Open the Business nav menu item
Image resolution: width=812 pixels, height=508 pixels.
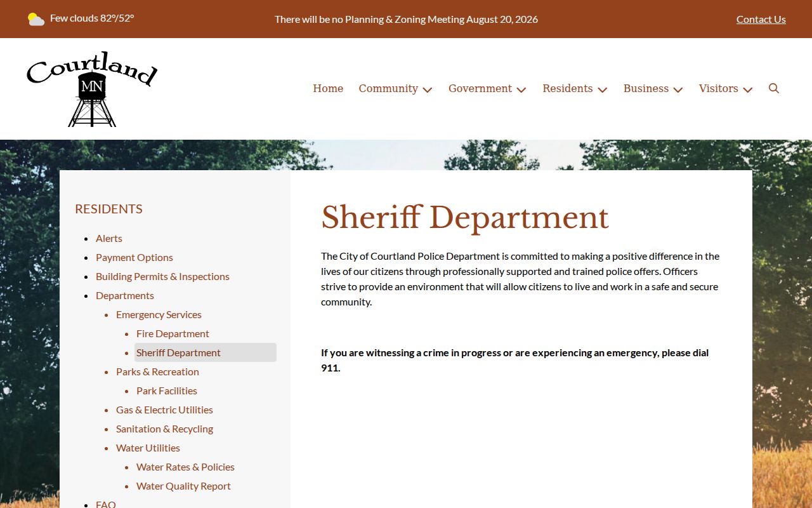[x=646, y=88]
